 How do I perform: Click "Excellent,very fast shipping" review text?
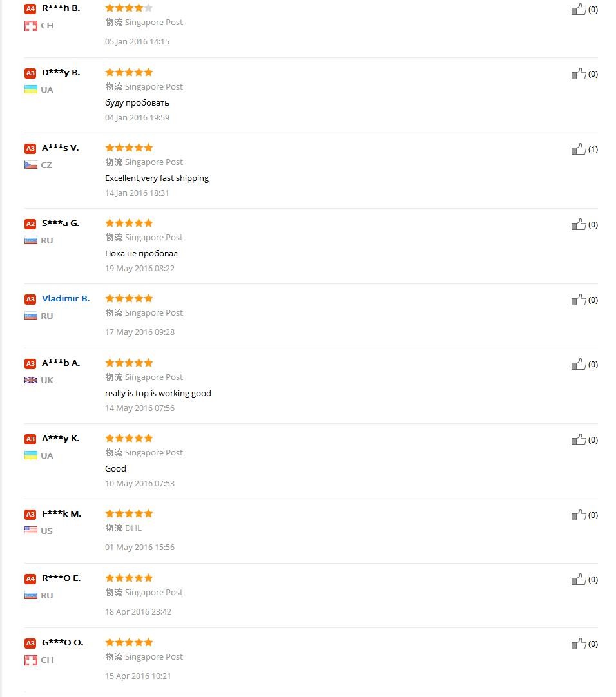point(157,178)
